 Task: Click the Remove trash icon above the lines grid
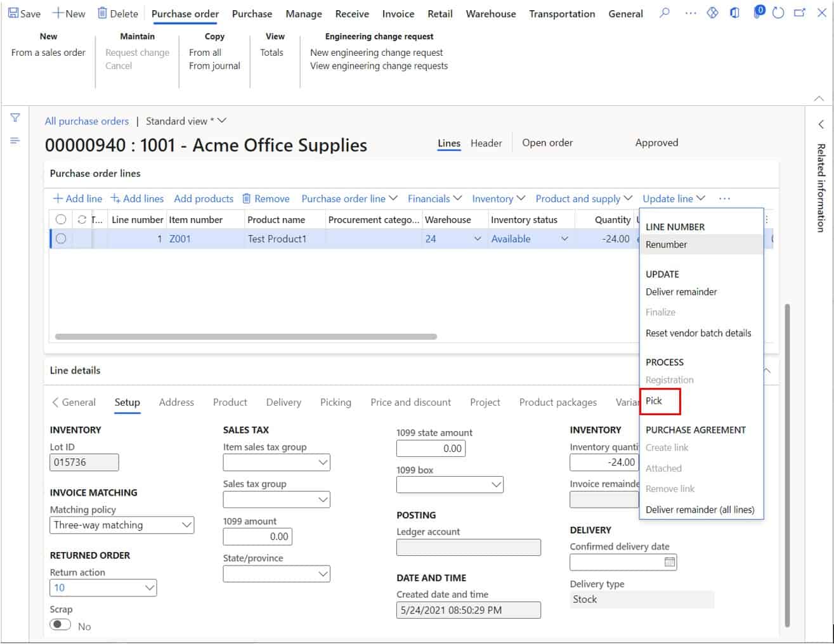[246, 198]
